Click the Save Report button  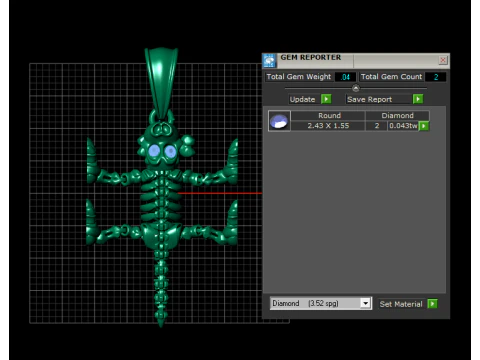379,99
